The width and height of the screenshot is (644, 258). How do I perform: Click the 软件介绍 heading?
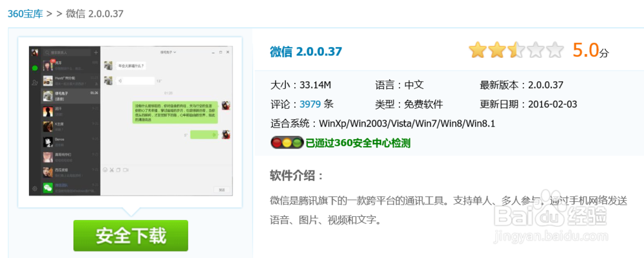coord(296,176)
